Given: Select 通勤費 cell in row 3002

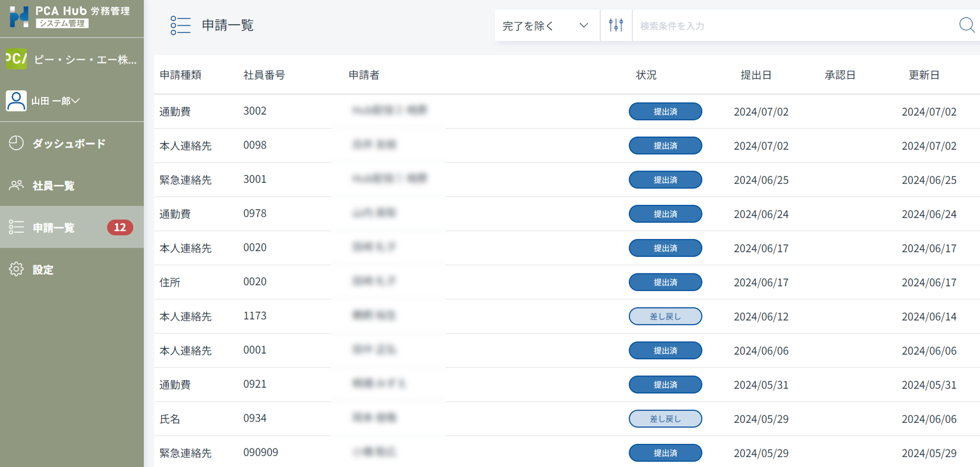Looking at the screenshot, I should (x=175, y=112).
